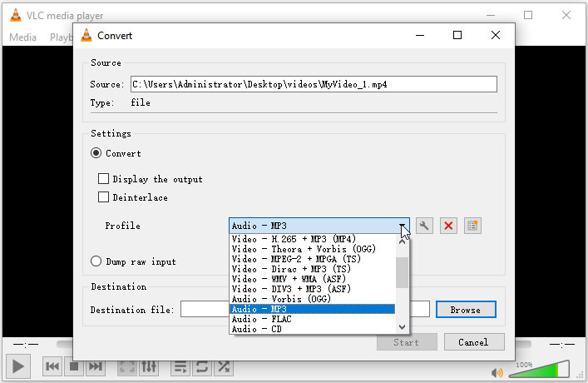Toggle the playlist icon in VLC

tap(180, 367)
